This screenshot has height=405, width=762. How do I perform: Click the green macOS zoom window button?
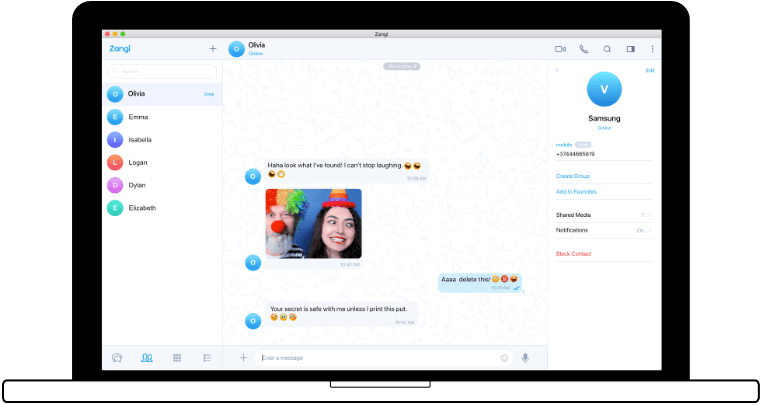[123, 34]
